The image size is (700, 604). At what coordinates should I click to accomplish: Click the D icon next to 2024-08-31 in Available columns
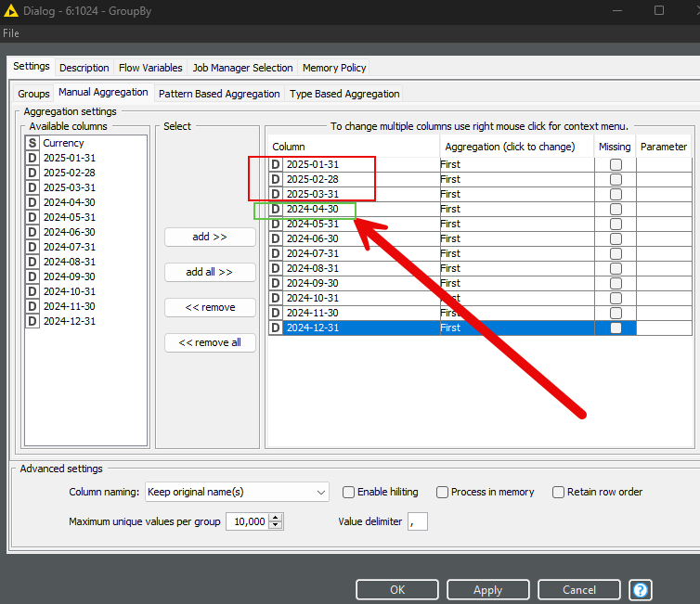(x=32, y=262)
